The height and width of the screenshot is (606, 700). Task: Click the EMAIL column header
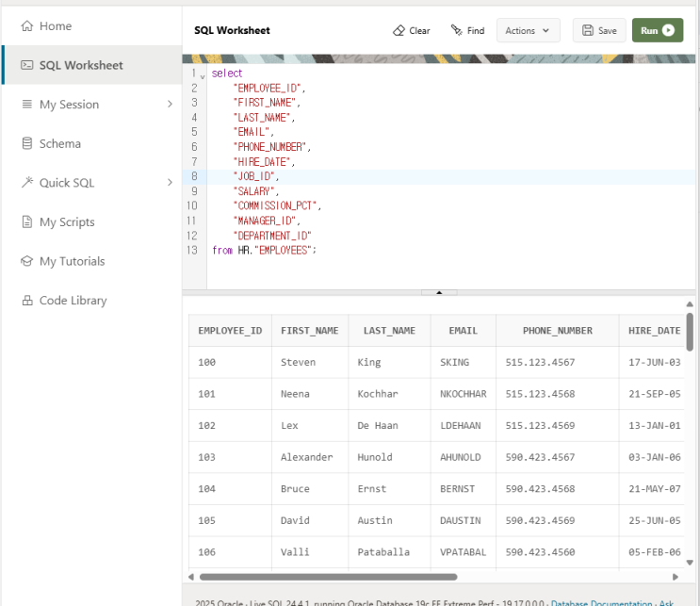pos(463,331)
